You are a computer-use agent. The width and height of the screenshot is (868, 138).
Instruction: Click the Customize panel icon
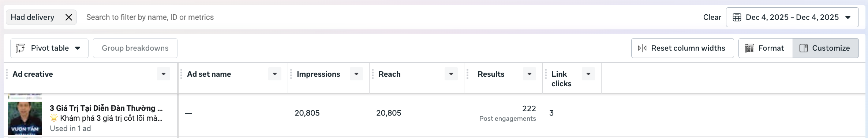804,48
